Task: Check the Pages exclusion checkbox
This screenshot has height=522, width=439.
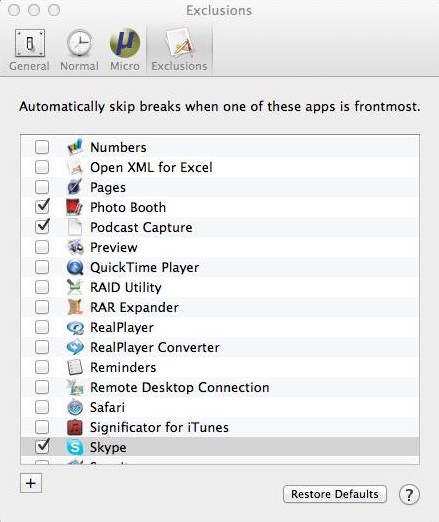Action: 42,187
